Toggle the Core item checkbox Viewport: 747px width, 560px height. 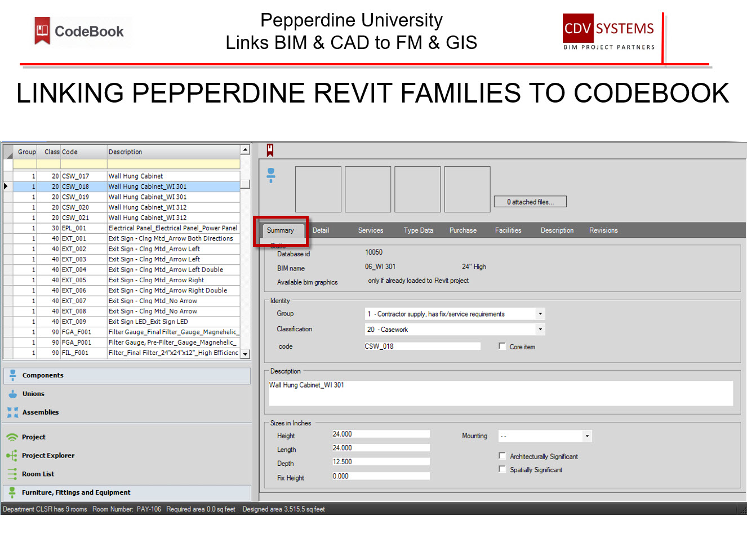[x=502, y=346]
